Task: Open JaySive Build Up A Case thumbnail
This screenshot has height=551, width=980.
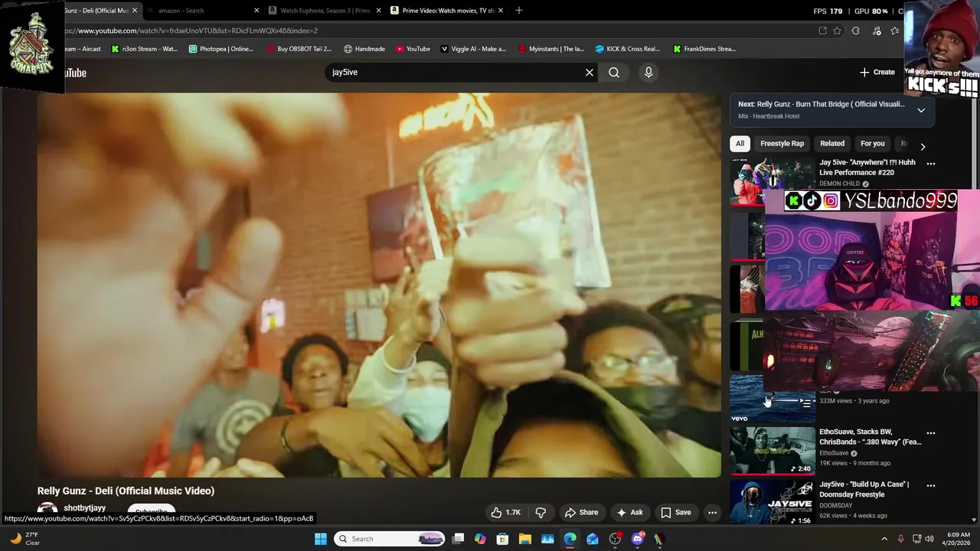Action: point(772,503)
